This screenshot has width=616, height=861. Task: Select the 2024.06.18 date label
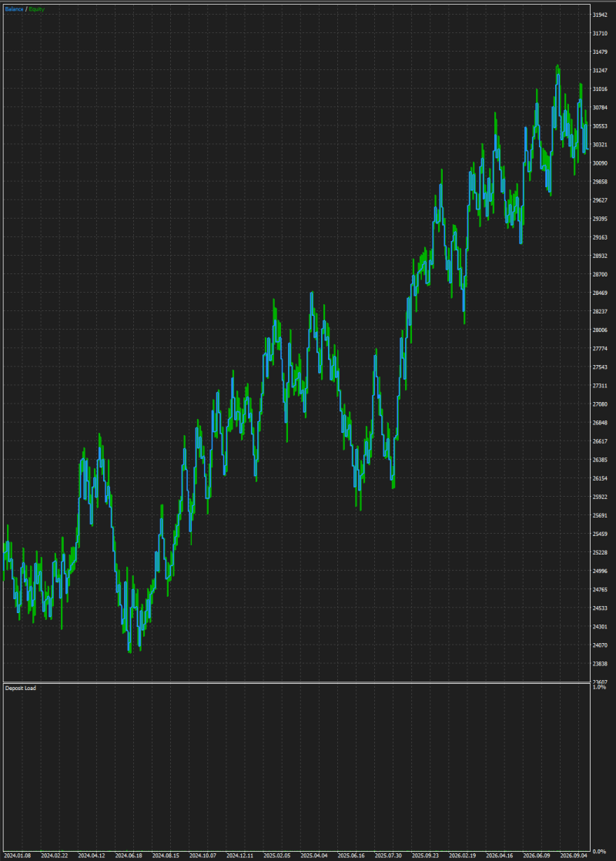pyautogui.click(x=129, y=856)
